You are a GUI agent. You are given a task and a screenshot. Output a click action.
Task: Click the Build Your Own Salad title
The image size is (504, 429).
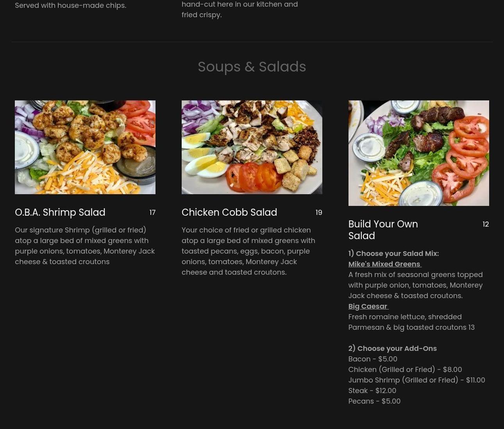click(383, 230)
